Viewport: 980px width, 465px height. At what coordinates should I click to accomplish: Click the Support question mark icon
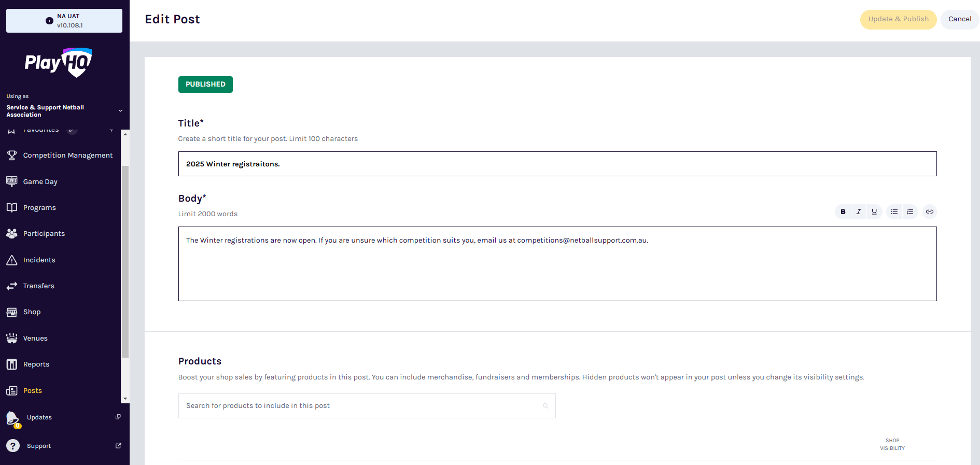(13, 446)
